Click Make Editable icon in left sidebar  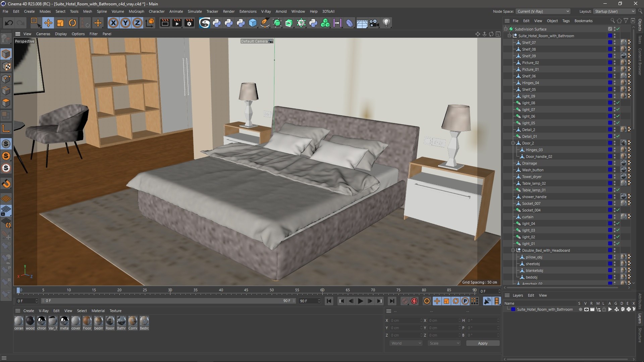tap(6, 39)
